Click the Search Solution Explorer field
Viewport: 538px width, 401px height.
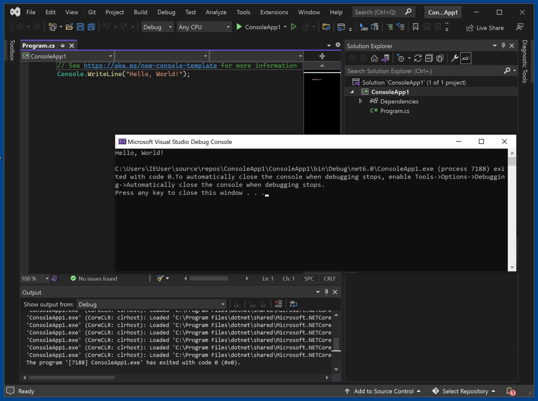(425, 71)
